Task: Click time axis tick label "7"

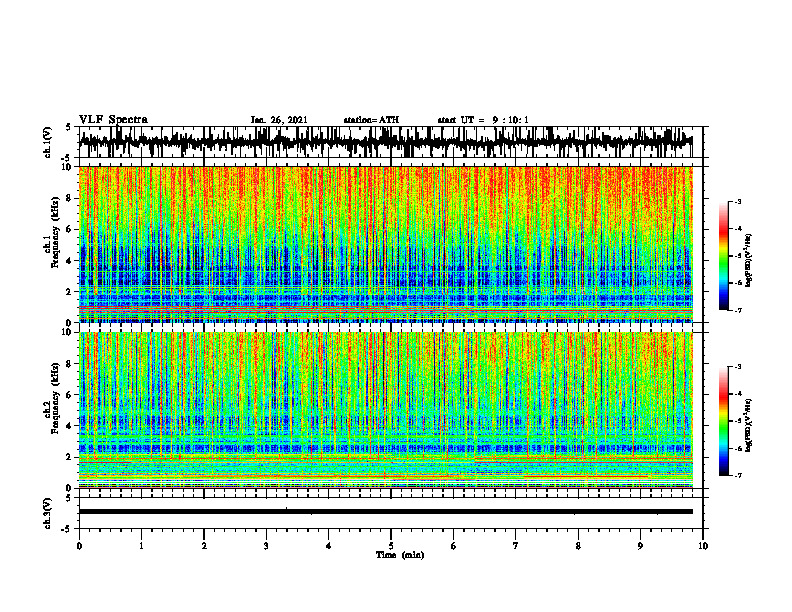Action: pos(516,546)
